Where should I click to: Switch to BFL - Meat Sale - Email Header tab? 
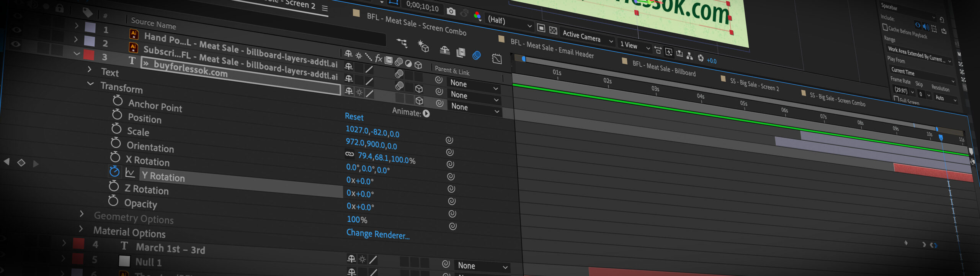pos(552,49)
